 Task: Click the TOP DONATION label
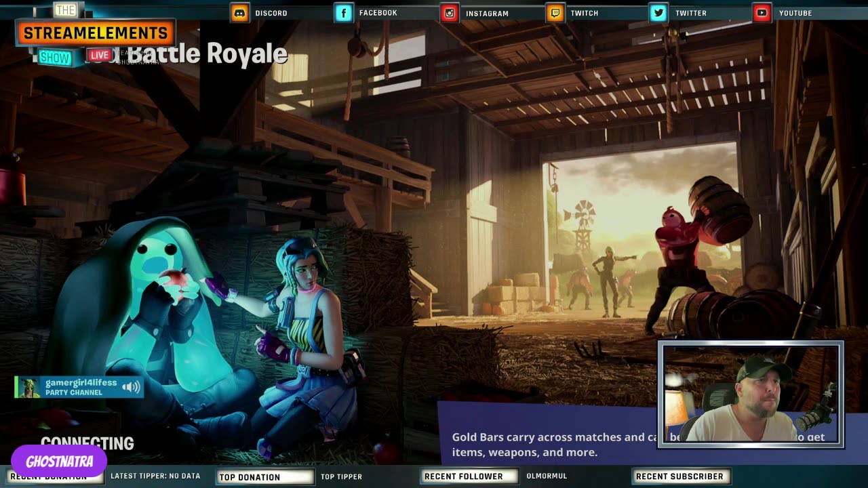point(264,477)
